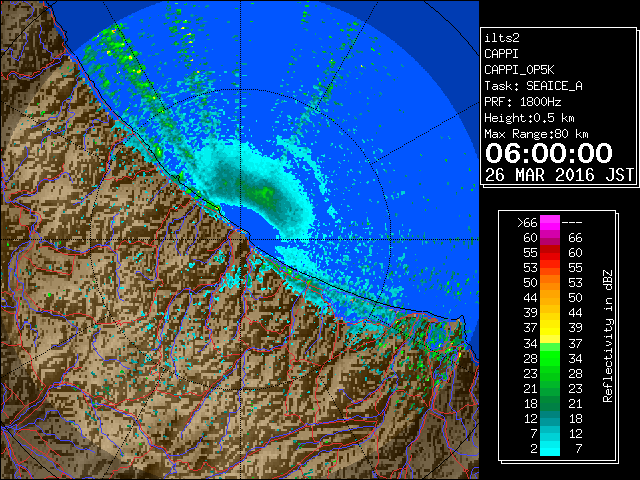Image resolution: width=640 pixels, height=480 pixels.
Task: Click the red legend swatch beside 55
Action: click(x=550, y=253)
